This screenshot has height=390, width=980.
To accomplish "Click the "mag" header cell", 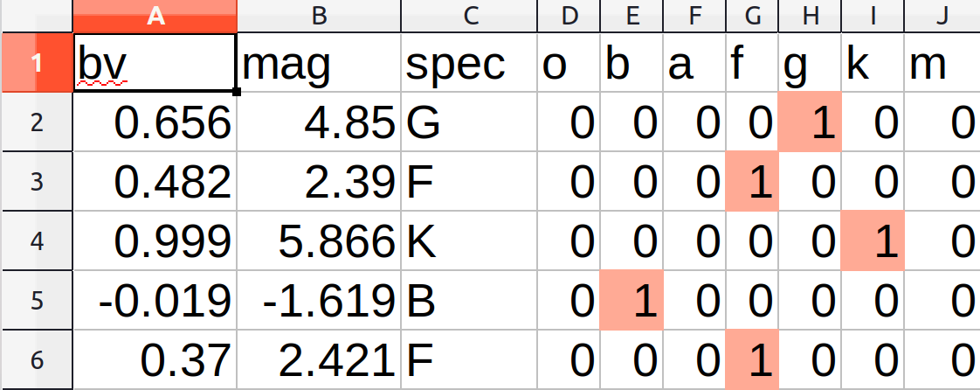I will click(319, 63).
